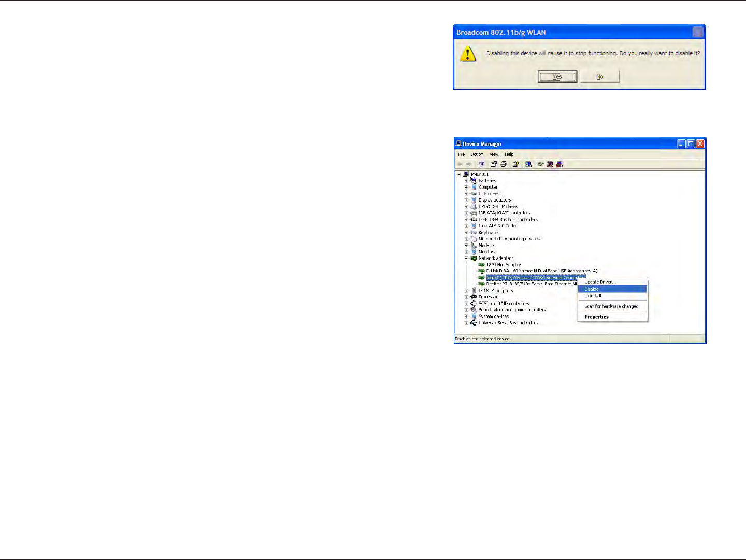Click Yes in the Broadcom dialog

(557, 77)
